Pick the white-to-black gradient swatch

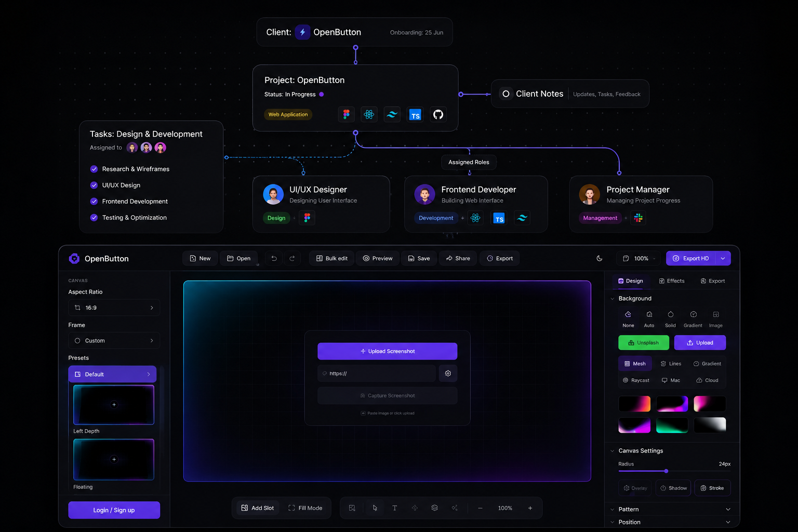click(x=710, y=425)
